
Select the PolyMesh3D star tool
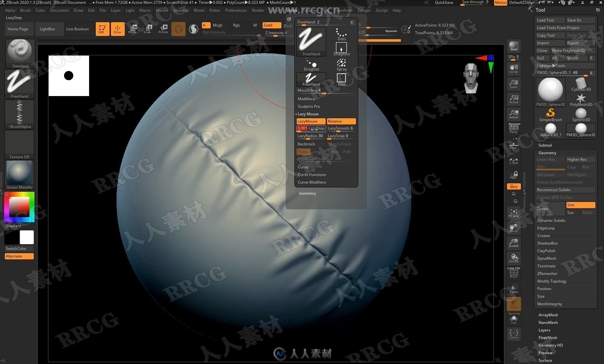click(581, 100)
